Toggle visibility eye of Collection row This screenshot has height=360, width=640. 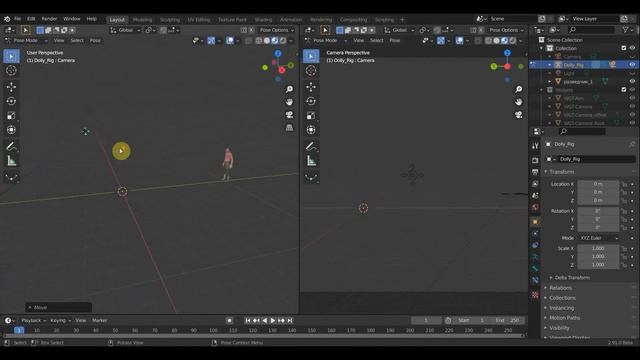tap(632, 48)
